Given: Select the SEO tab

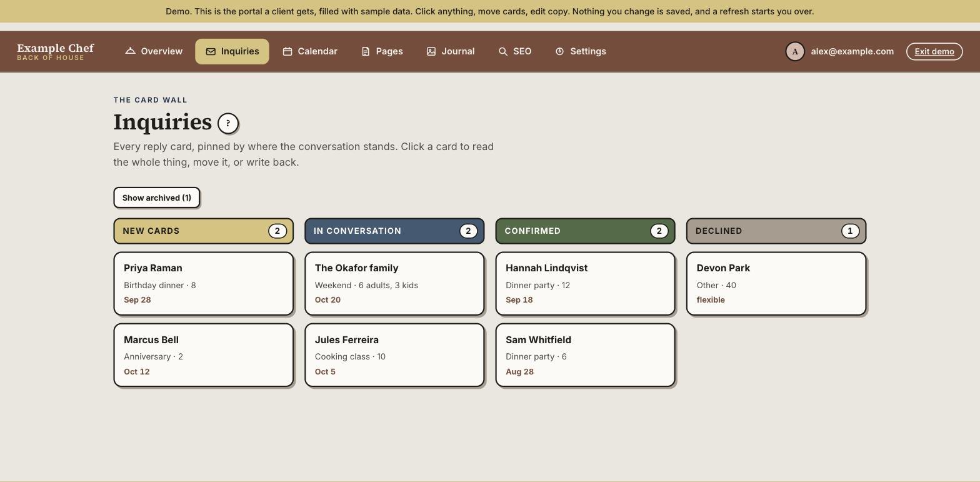Looking at the screenshot, I should coord(515,51).
